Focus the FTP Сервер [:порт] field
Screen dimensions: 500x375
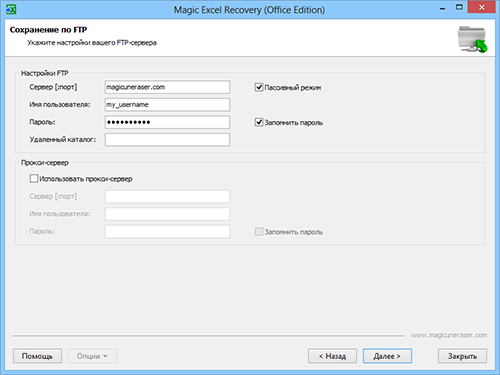point(167,87)
